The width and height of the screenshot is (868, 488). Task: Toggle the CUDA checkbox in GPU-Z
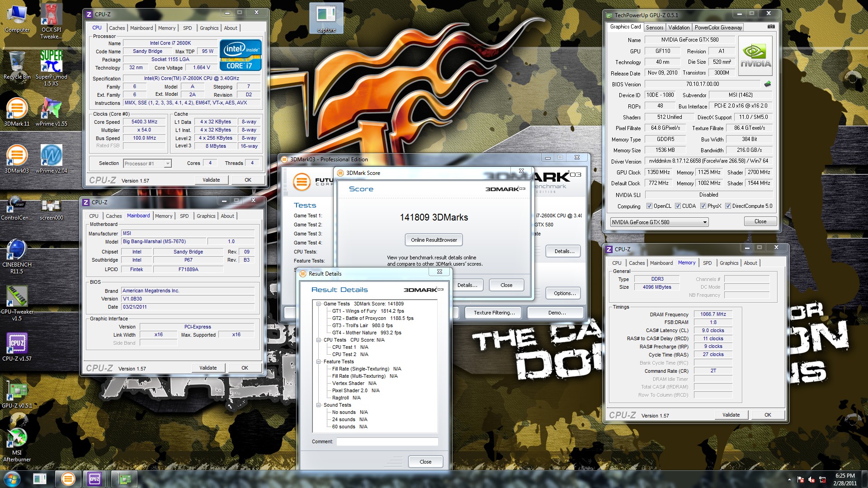678,206
